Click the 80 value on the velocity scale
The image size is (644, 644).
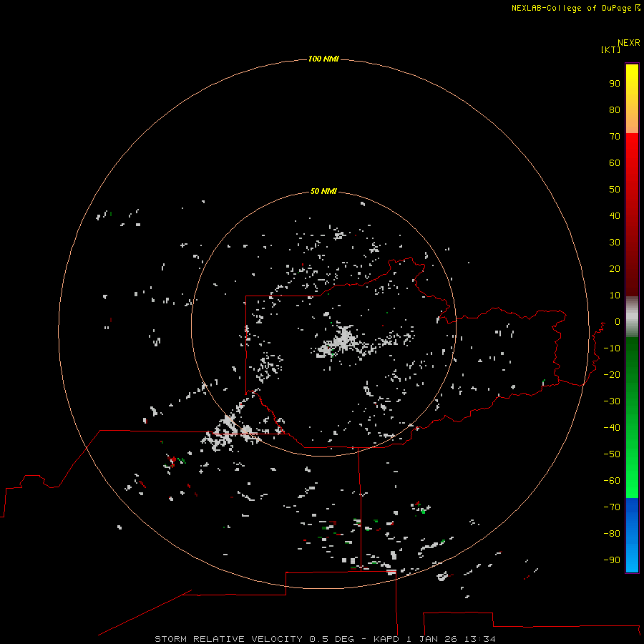[x=615, y=109]
